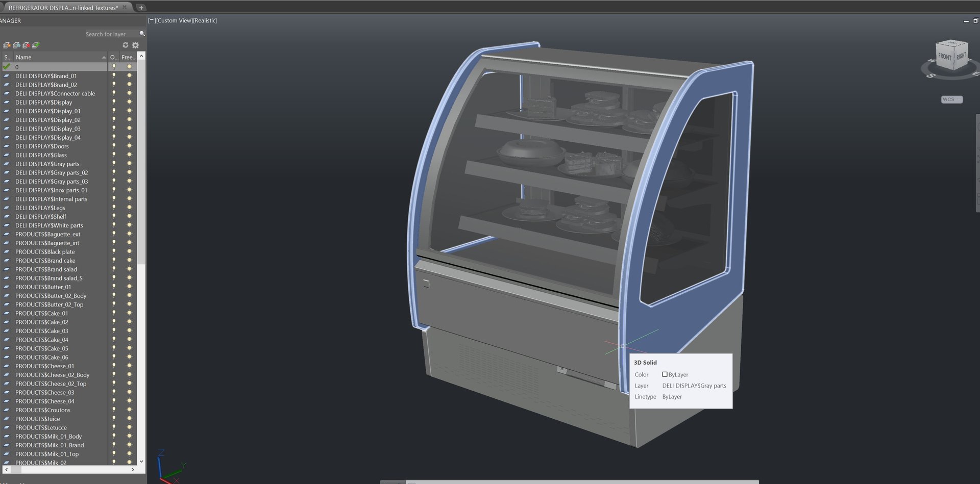Screen dimensions: 980x484
Task: Freeze the DELI DISPLAY$Legs layer
Action: (129, 208)
